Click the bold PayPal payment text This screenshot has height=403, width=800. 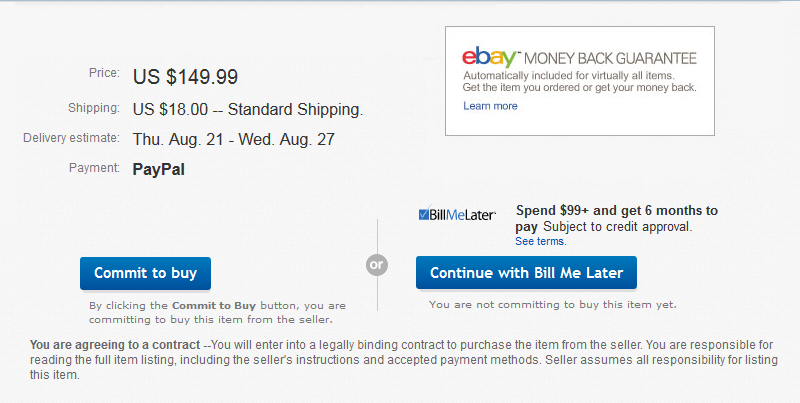click(159, 169)
